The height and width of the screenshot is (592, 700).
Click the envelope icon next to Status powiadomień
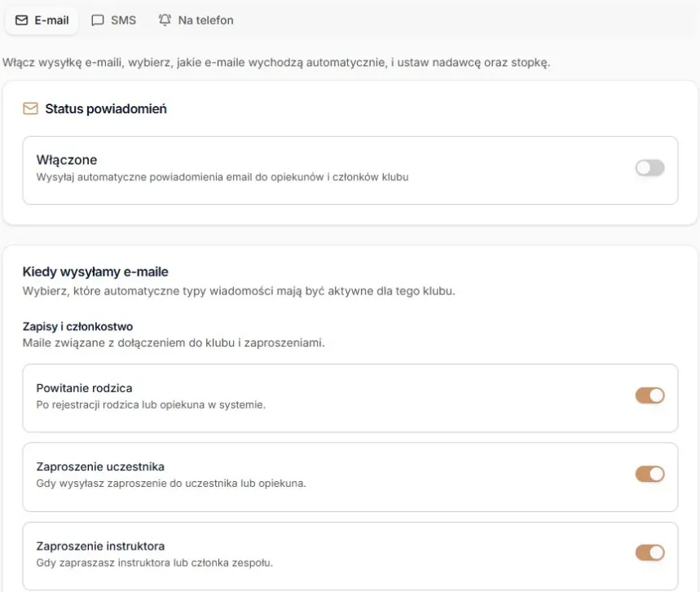pos(30,108)
